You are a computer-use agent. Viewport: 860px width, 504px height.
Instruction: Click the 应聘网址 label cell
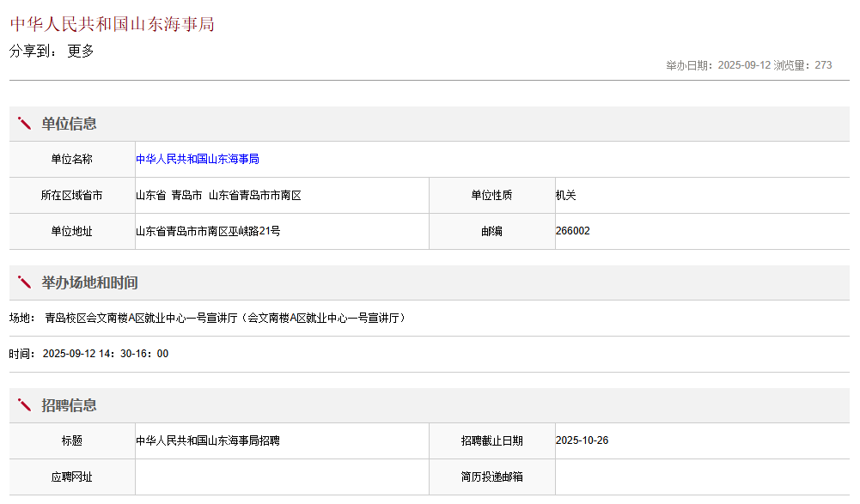[72, 477]
